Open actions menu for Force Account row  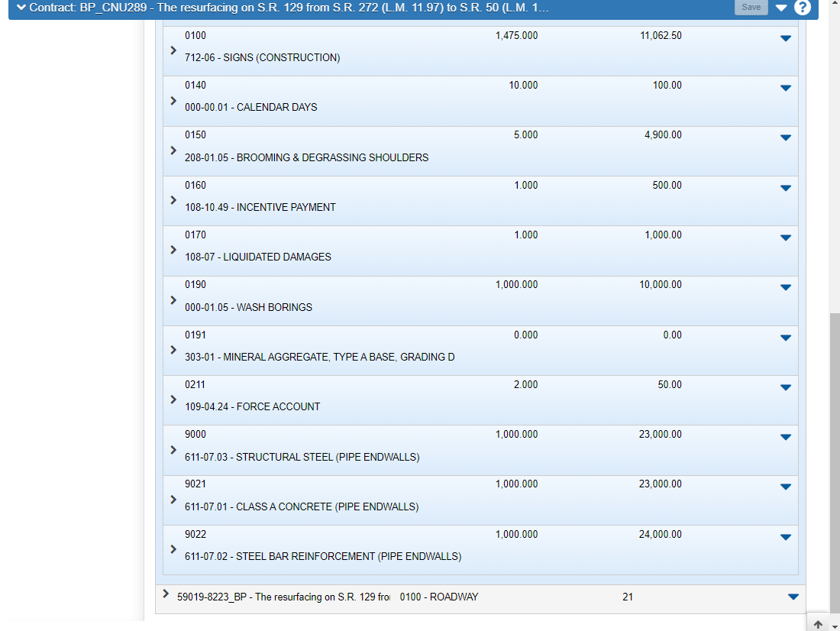coord(786,387)
